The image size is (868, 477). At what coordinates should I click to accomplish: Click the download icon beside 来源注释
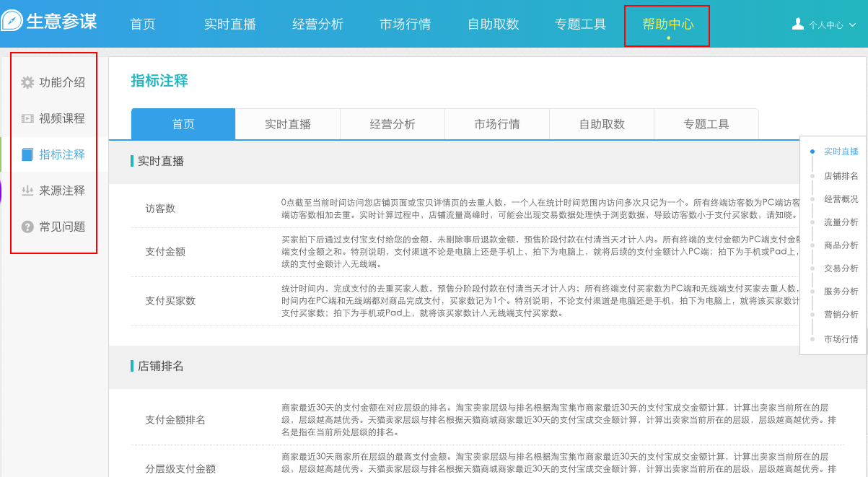point(27,191)
